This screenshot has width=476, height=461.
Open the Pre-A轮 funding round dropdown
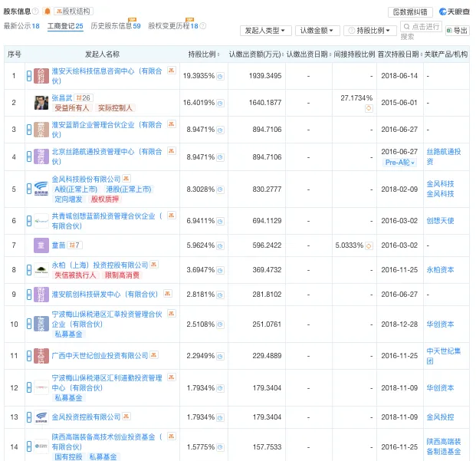coord(399,163)
